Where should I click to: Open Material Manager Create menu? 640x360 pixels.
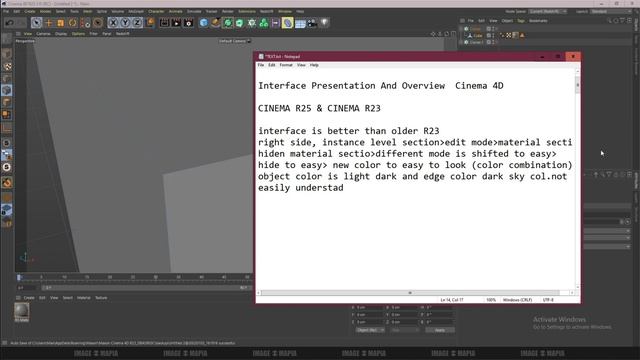click(29, 298)
